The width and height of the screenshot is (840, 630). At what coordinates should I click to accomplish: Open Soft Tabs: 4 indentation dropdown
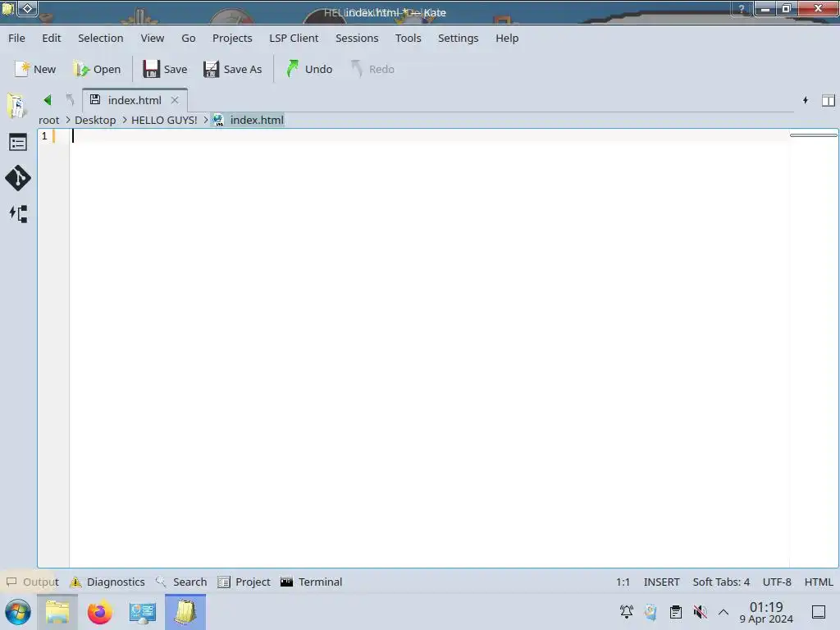[x=721, y=582]
